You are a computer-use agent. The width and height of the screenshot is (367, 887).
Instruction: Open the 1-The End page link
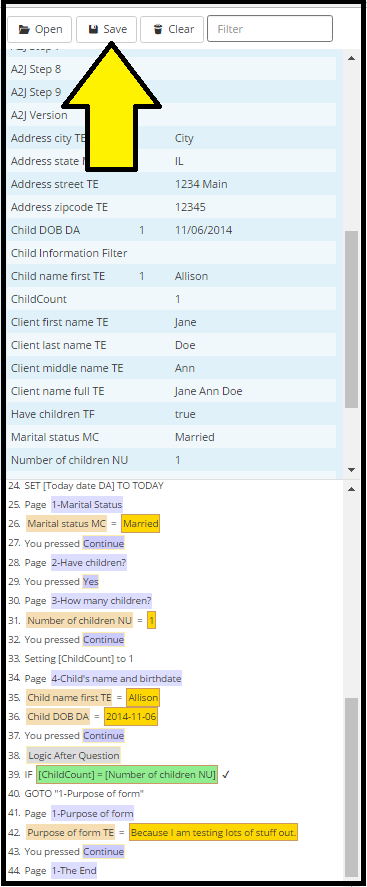(74, 871)
